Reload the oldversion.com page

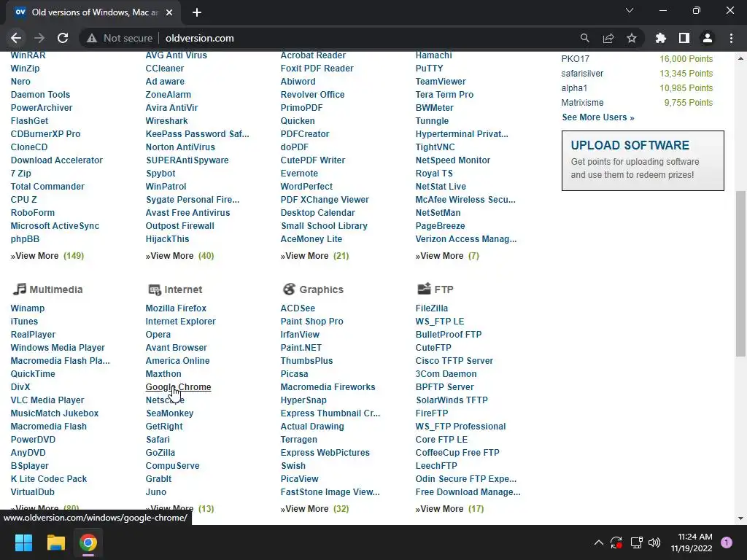(x=63, y=38)
